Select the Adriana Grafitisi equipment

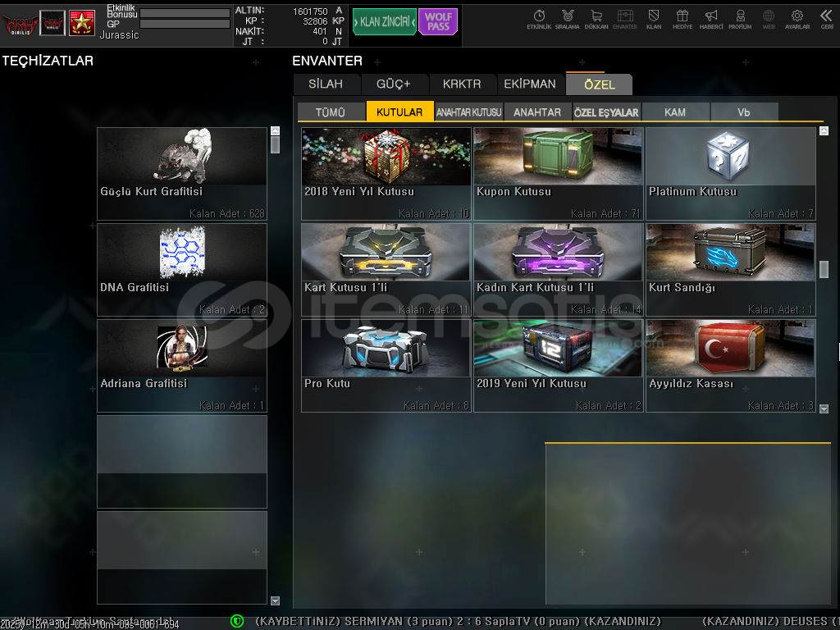click(x=182, y=366)
